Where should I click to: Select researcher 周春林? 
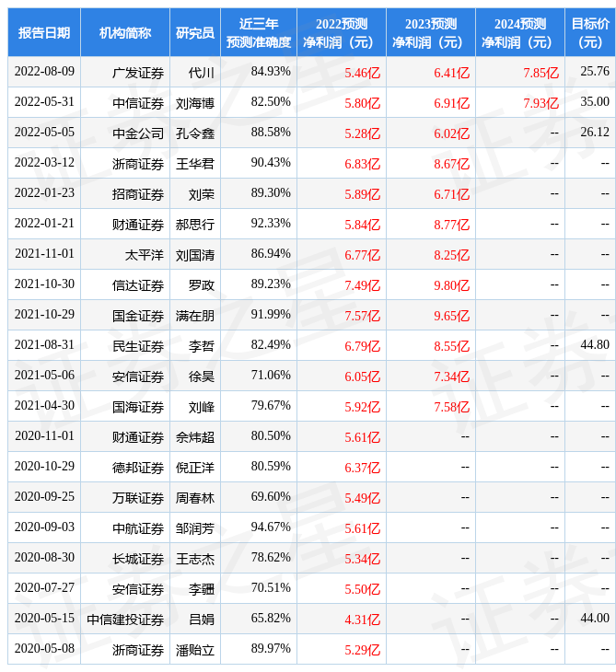click(195, 498)
